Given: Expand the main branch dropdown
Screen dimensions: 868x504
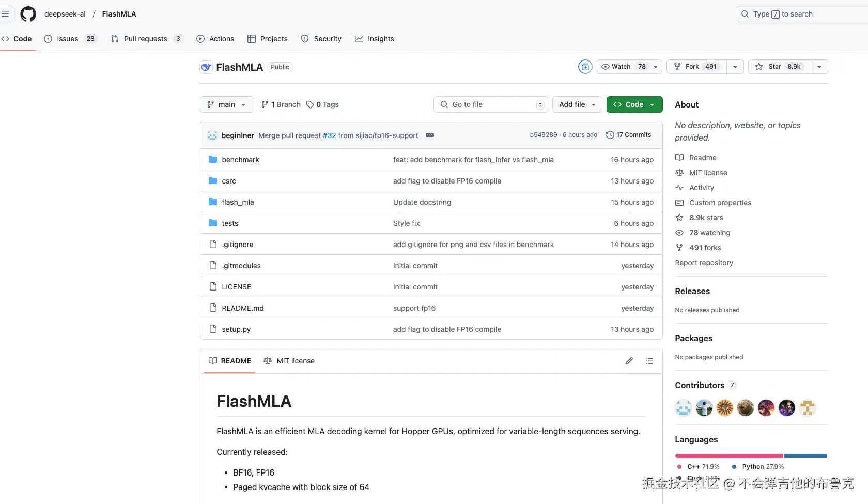Looking at the screenshot, I should 227,104.
